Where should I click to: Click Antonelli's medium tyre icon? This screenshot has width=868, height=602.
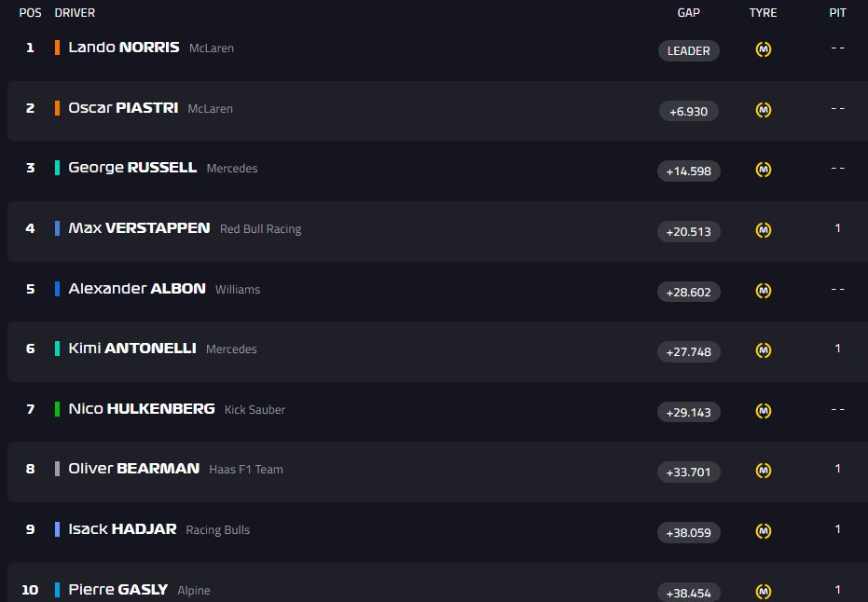pos(763,350)
